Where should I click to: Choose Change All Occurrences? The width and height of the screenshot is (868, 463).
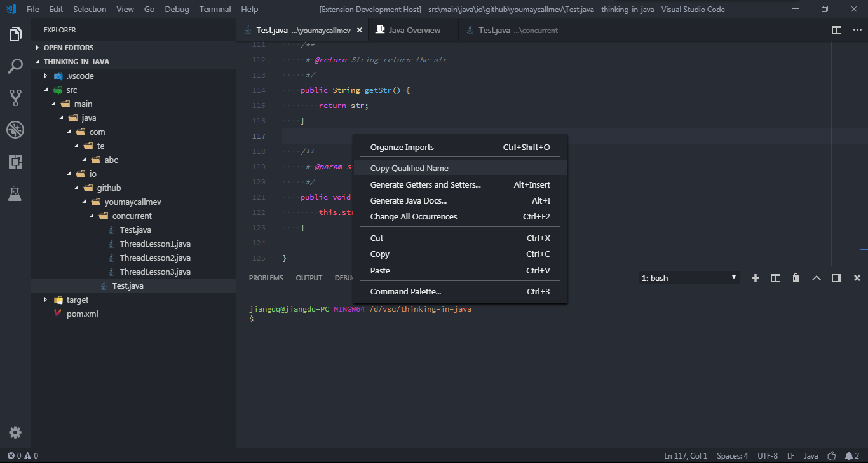click(460, 216)
